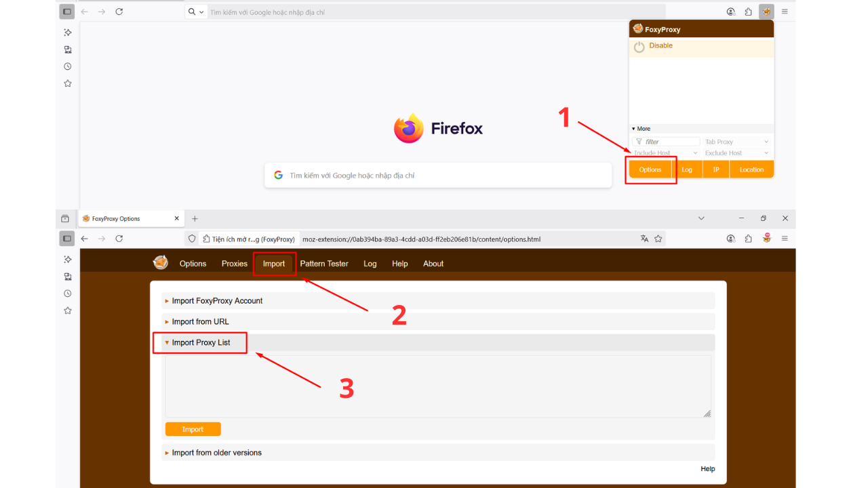The width and height of the screenshot is (868, 488).
Task: Click the Google logo in homepage search box
Action: click(x=278, y=175)
